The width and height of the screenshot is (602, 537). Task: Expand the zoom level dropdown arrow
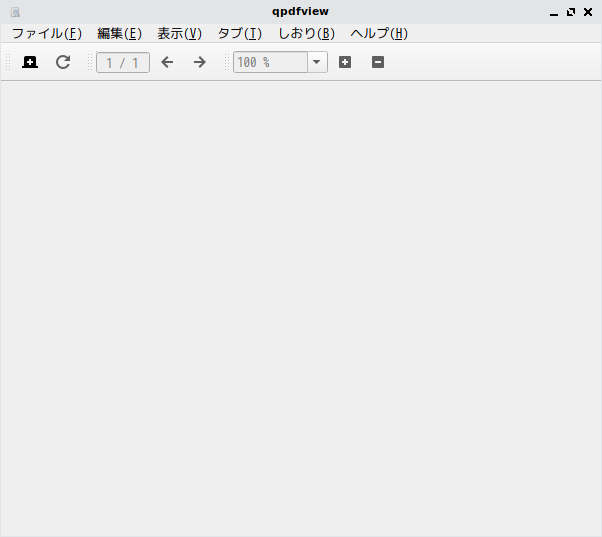coord(317,62)
